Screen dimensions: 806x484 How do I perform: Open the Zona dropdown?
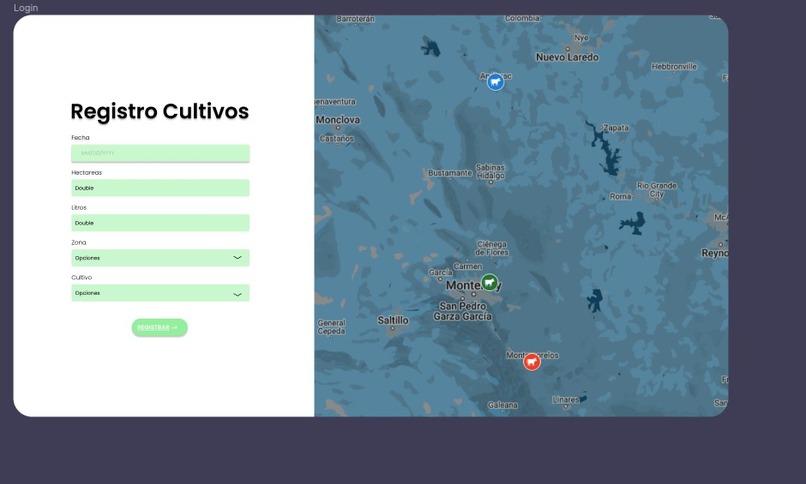click(160, 258)
